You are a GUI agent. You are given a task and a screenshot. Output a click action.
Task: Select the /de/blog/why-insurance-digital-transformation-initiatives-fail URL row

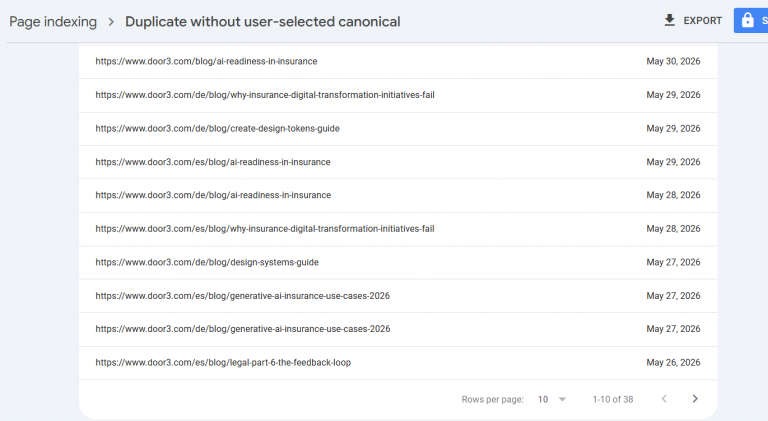(x=398, y=95)
